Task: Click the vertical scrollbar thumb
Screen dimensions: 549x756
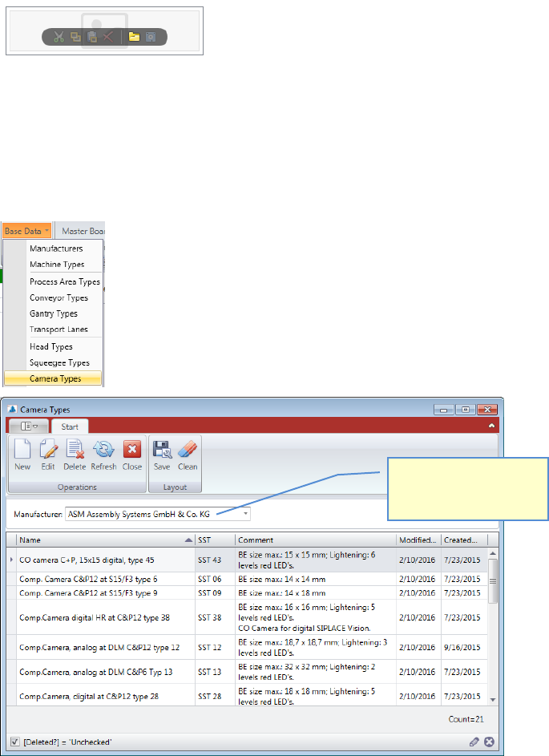Action: click(493, 581)
